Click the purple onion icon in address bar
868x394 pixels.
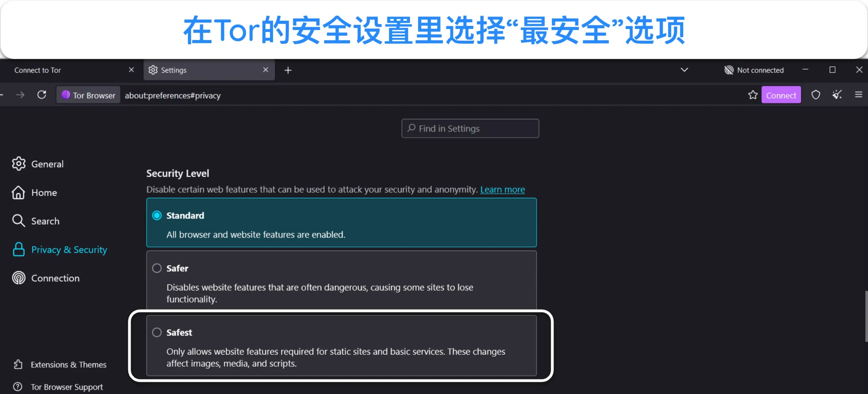pyautogui.click(x=65, y=95)
